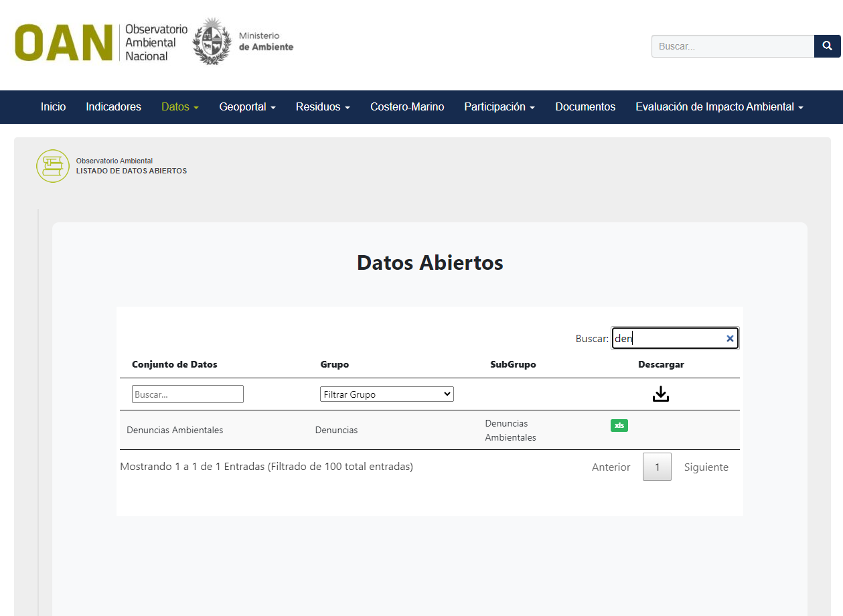Click the green books Datos Abiertos icon
Image resolution: width=843 pixels, height=616 pixels.
pyautogui.click(x=53, y=166)
